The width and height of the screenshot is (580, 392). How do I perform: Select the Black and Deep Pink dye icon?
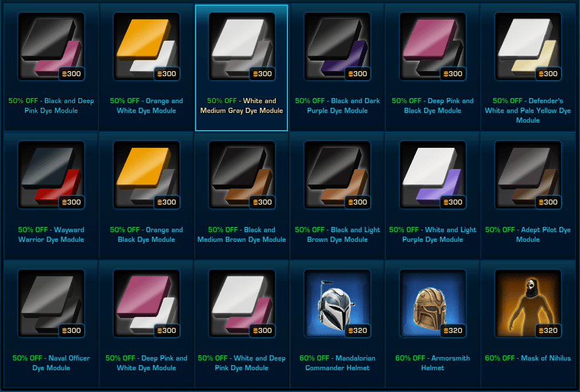tap(51, 46)
